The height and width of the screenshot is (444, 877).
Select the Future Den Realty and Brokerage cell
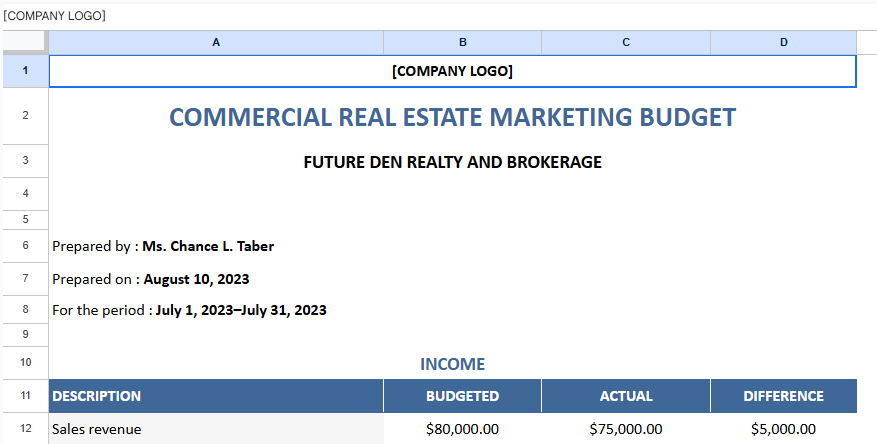coord(452,162)
